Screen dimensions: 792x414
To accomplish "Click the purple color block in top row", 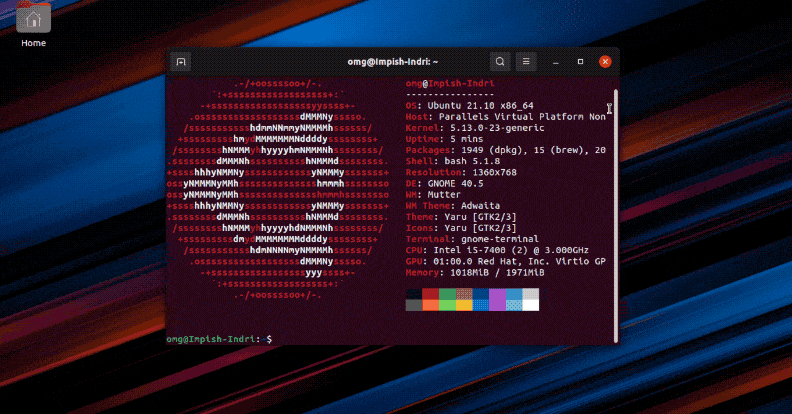I will pos(497,294).
